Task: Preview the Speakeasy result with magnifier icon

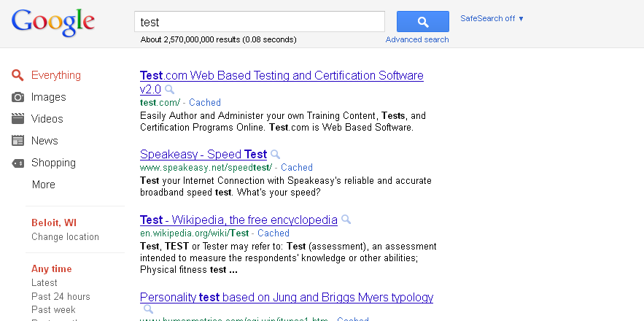Action: click(275, 155)
